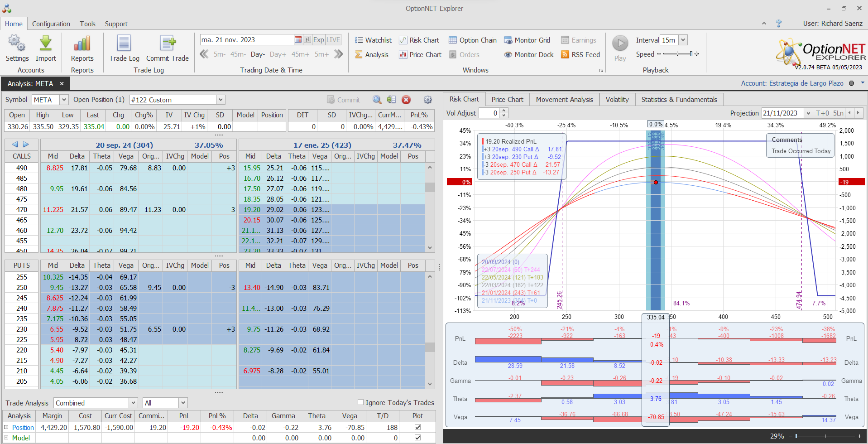This screenshot has height=444, width=868.
Task: Close the Analysis: META tab
Action: 62,84
